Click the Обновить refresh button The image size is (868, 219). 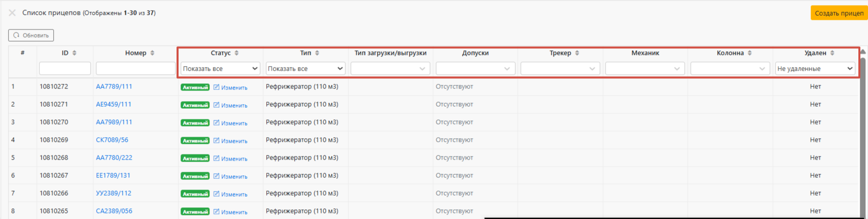pos(31,35)
